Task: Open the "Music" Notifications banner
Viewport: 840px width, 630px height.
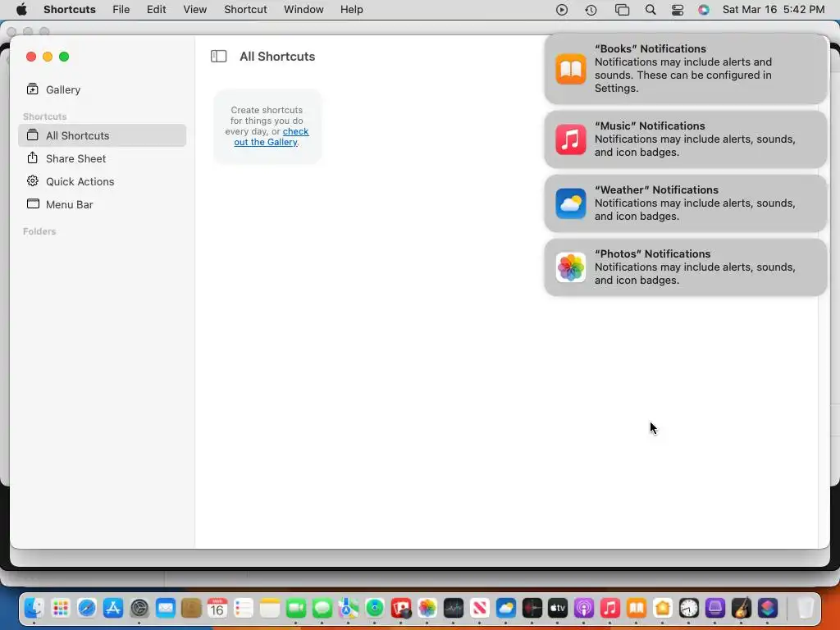Action: 686,139
